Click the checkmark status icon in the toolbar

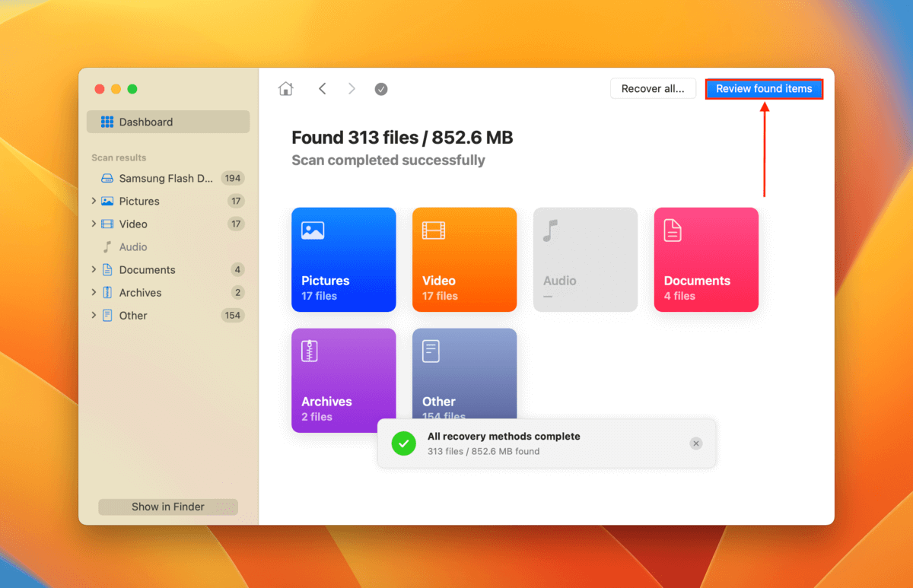pos(381,89)
